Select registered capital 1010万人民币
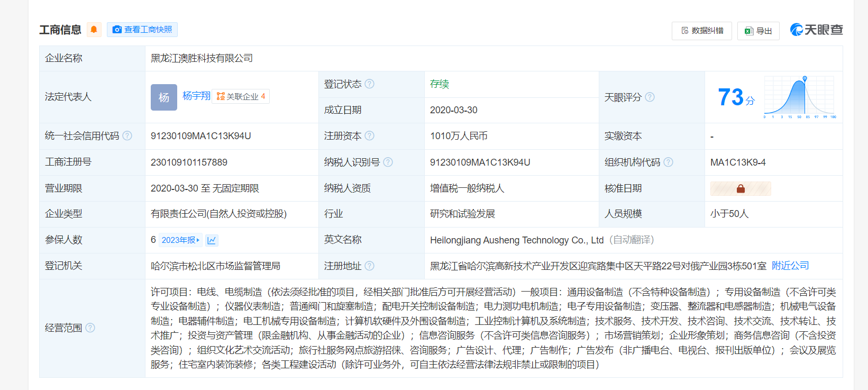This screenshot has width=868, height=390. 459,136
